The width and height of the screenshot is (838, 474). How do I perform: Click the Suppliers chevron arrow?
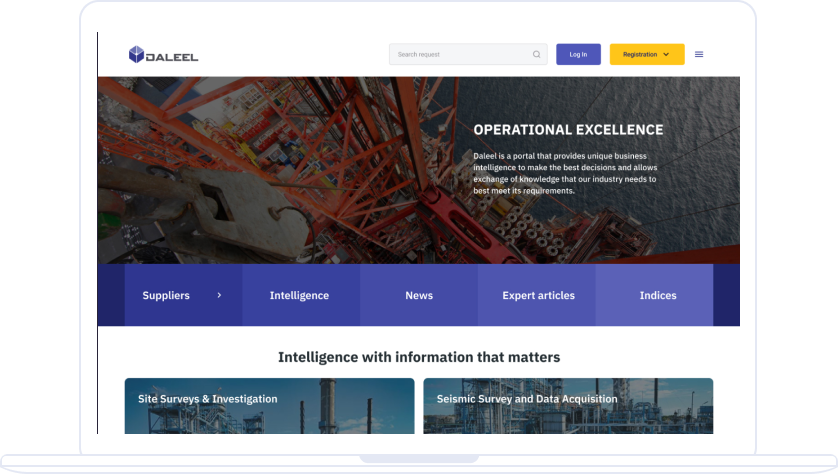click(x=219, y=296)
